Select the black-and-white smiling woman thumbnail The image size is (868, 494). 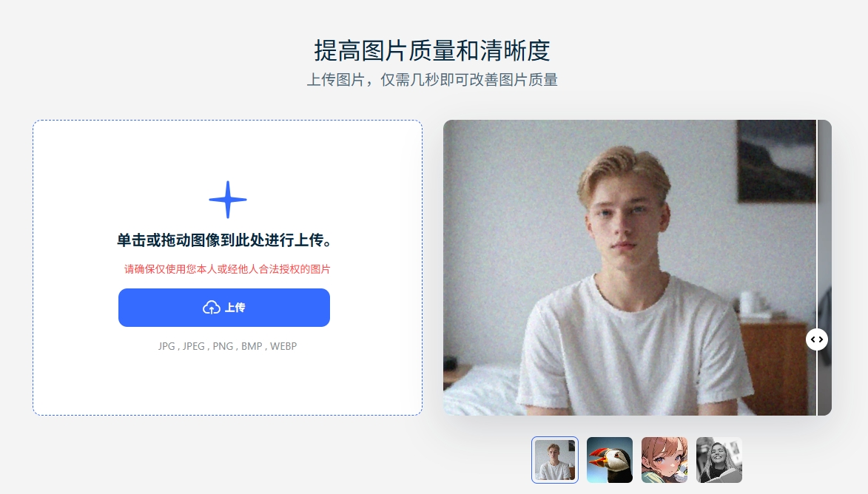tap(719, 460)
